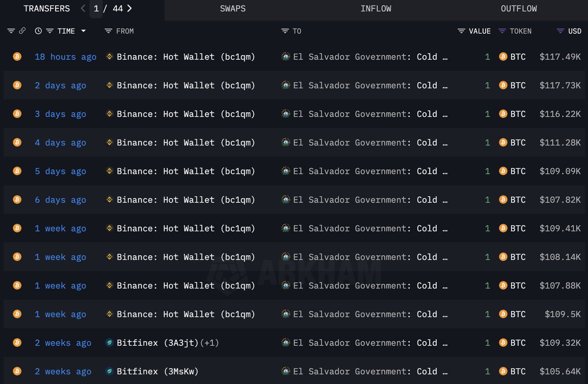Click Bitcoin chain icon for 5 days ago row
The image size is (588, 384).
(x=17, y=171)
